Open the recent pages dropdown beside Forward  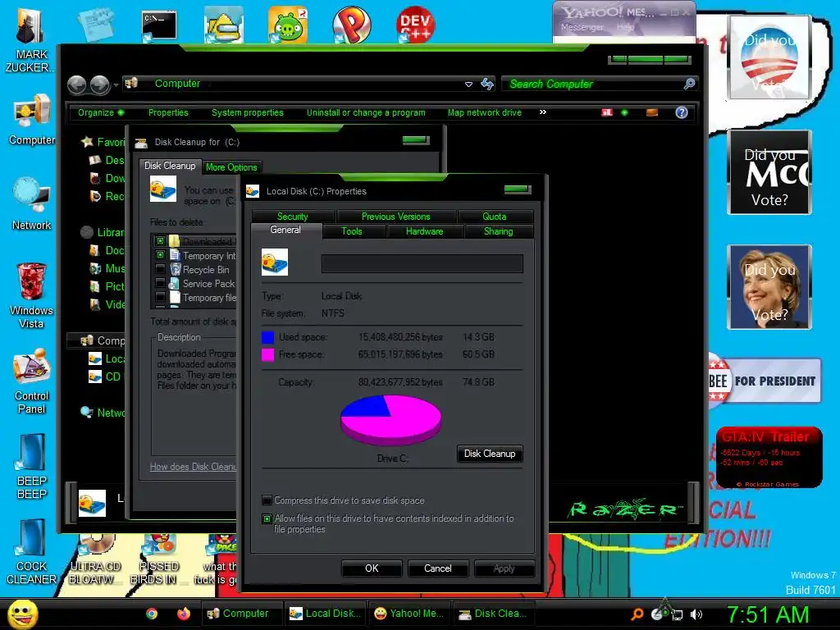116,85
